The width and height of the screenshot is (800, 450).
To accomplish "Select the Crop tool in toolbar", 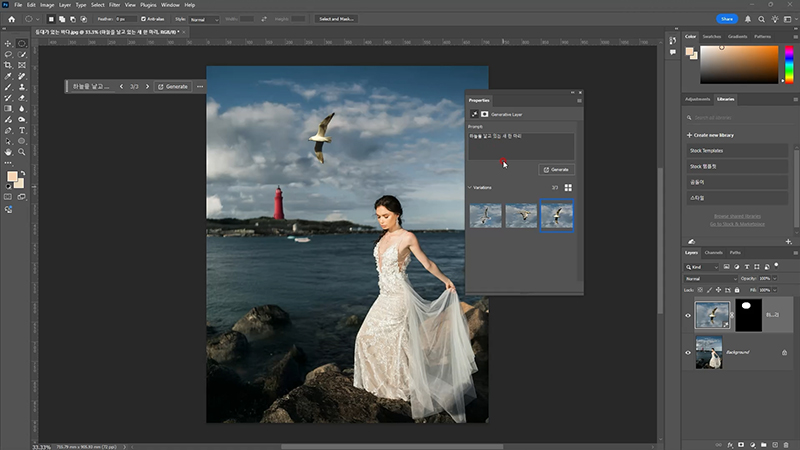I will (8, 65).
